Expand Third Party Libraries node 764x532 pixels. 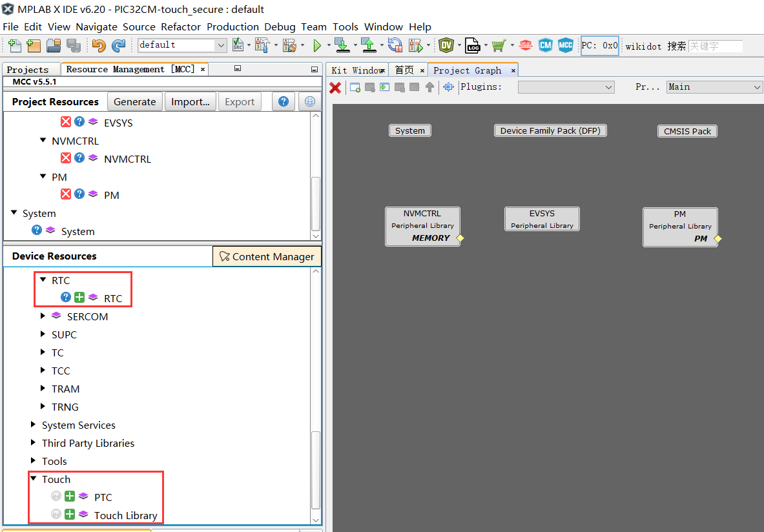pos(33,442)
